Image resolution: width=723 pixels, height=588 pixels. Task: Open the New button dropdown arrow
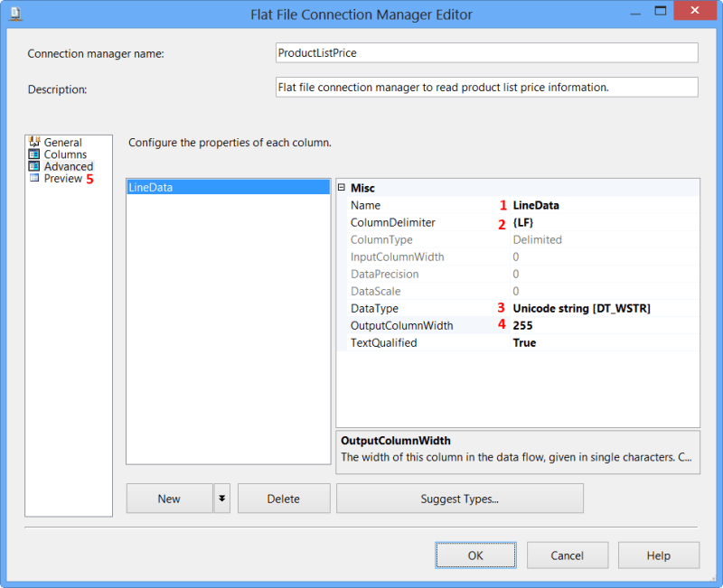[x=221, y=498]
